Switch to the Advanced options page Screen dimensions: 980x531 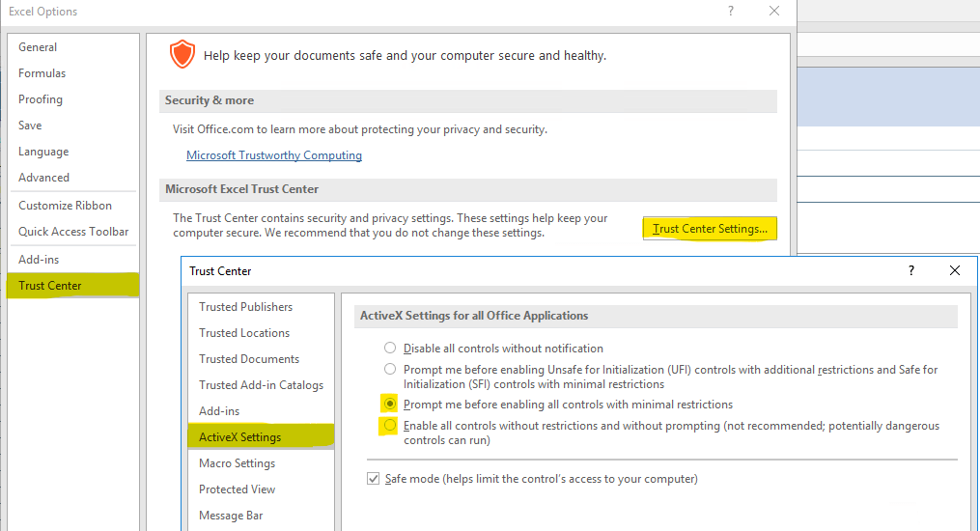[x=43, y=178]
